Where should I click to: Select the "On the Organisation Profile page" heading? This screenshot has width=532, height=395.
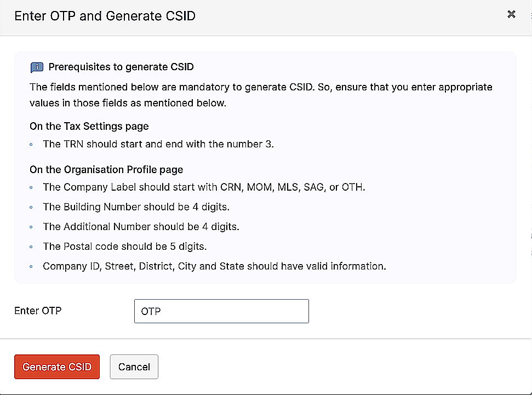click(x=106, y=169)
